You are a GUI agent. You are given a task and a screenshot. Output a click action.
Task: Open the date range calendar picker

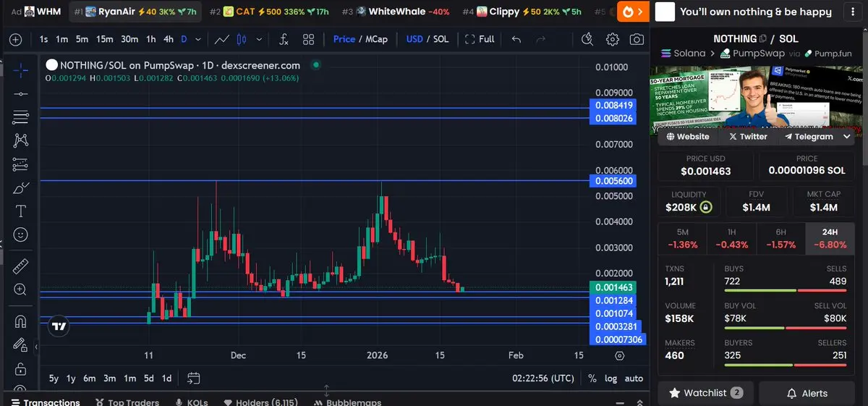(193, 378)
